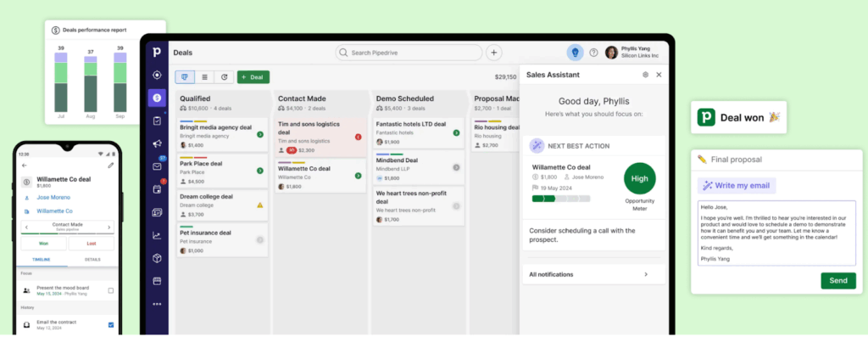Click Demo Scheduled stage header
868x337 pixels.
pyautogui.click(x=419, y=103)
